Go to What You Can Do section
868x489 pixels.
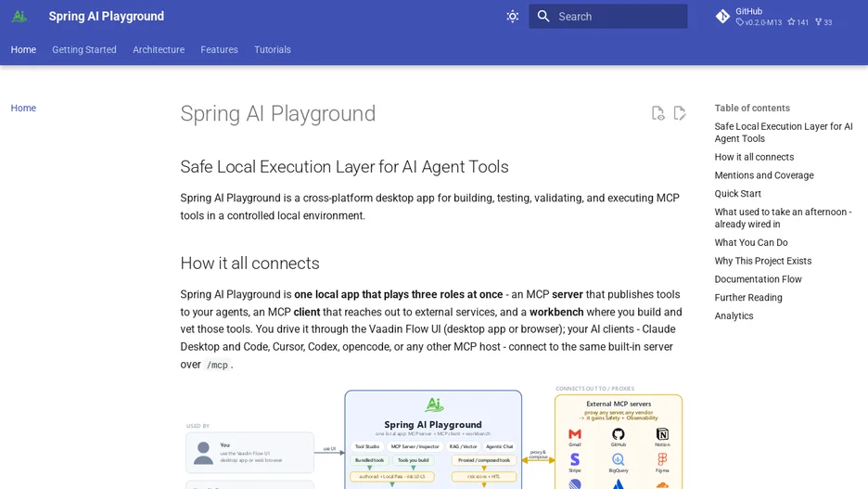[x=750, y=242]
